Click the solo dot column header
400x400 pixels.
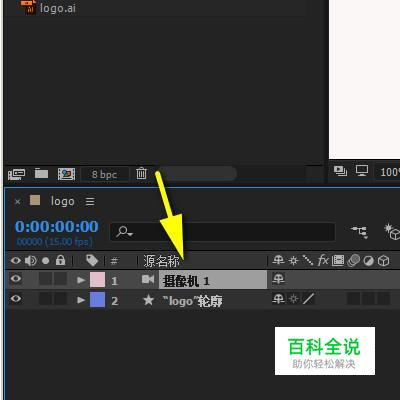point(46,261)
